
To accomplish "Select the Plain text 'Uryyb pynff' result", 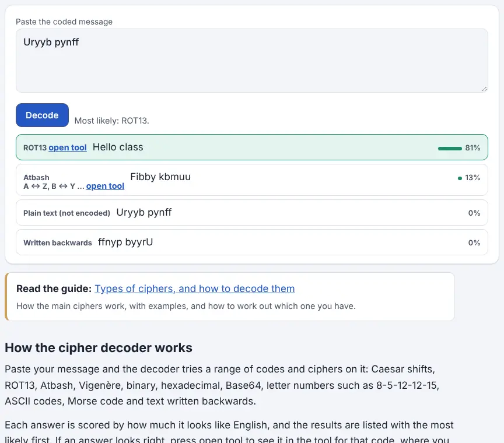I will (x=251, y=212).
